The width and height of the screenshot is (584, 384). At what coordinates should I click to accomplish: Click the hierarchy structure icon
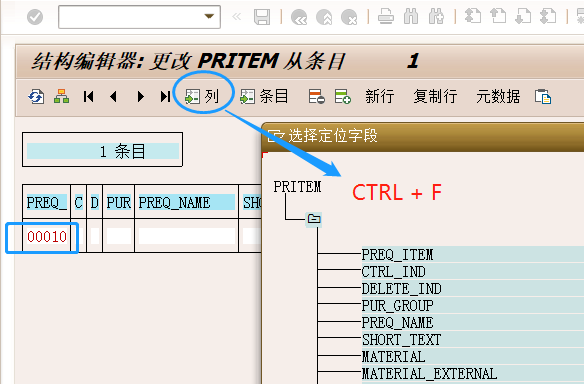click(x=61, y=97)
